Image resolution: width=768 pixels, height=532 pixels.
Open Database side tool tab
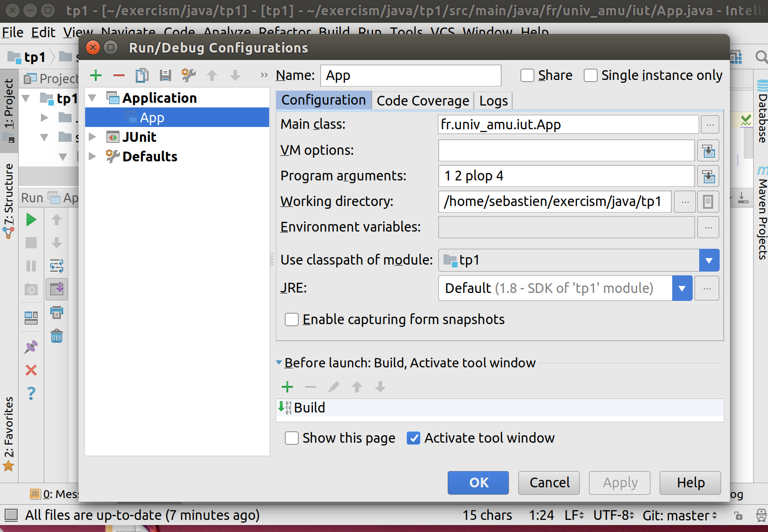[x=761, y=112]
